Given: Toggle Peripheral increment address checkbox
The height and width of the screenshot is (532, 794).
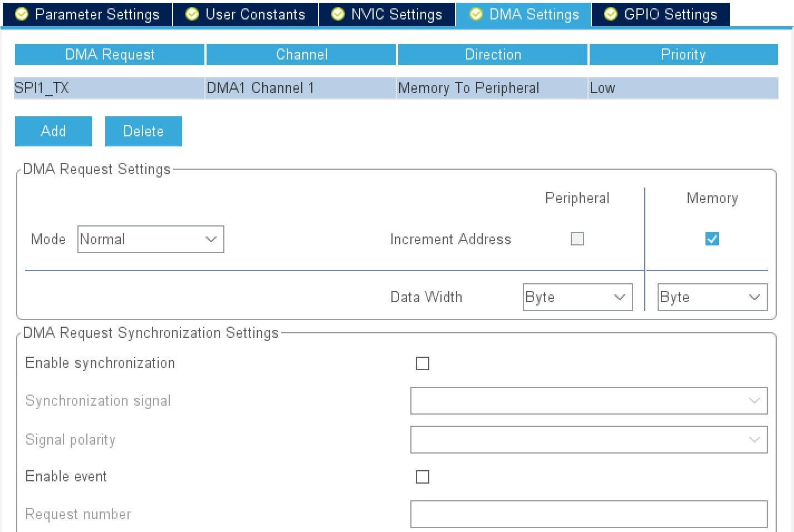Looking at the screenshot, I should click(577, 239).
